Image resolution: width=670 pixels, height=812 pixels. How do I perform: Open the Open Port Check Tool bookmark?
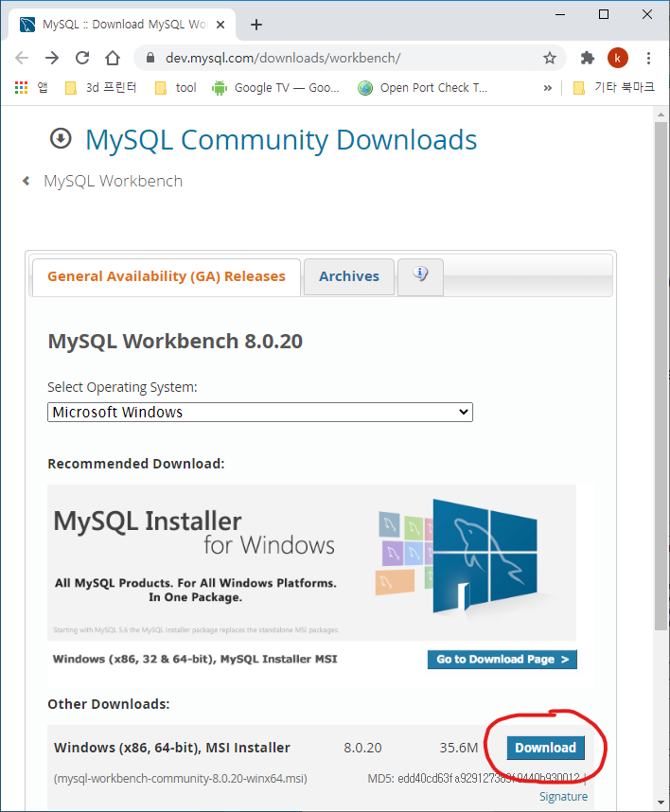(x=422, y=87)
